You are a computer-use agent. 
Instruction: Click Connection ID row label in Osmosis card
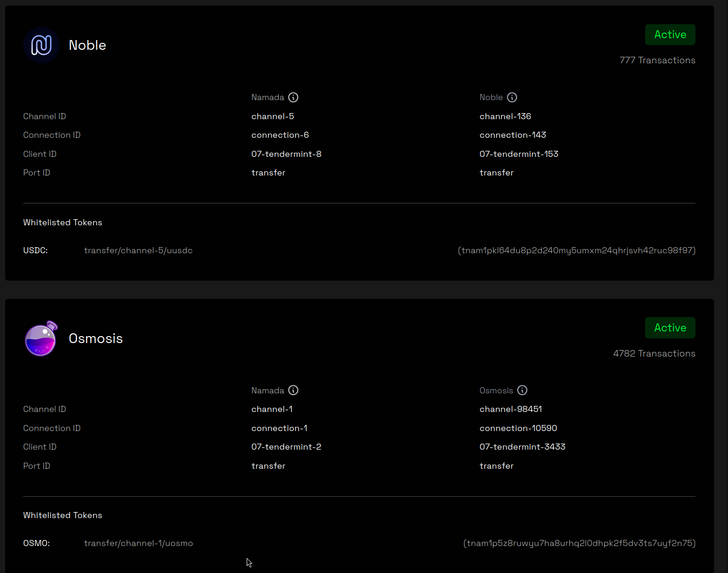[52, 428]
